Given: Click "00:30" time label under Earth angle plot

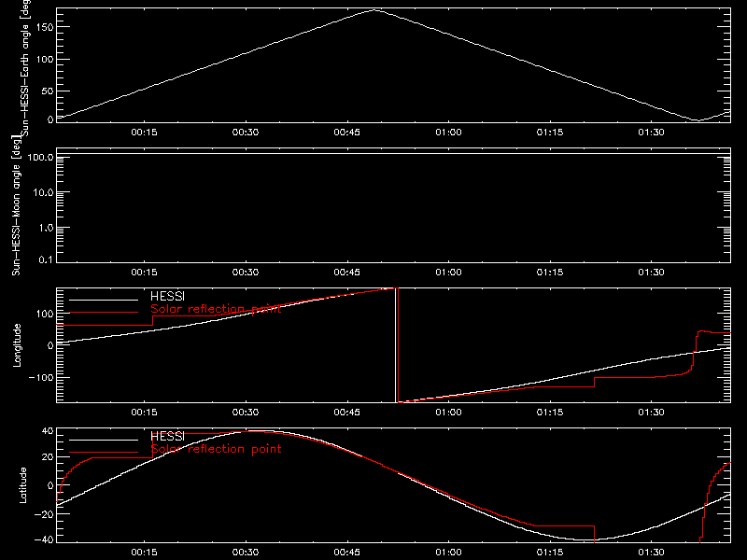Looking at the screenshot, I should pos(246,133).
